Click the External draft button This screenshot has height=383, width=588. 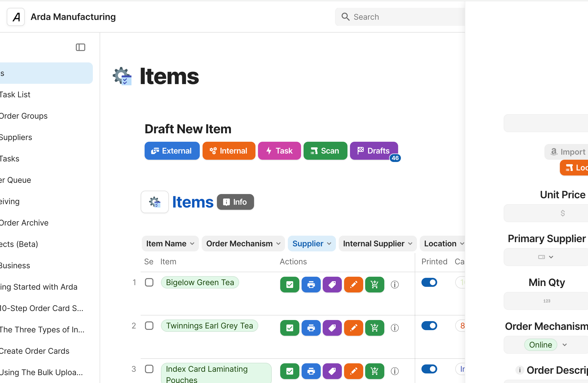172,151
